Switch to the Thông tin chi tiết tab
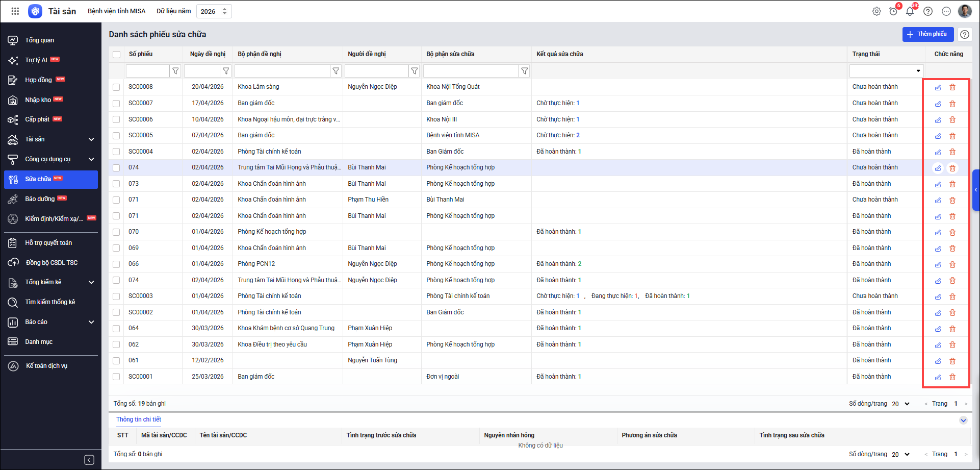The image size is (980, 470). (x=138, y=419)
